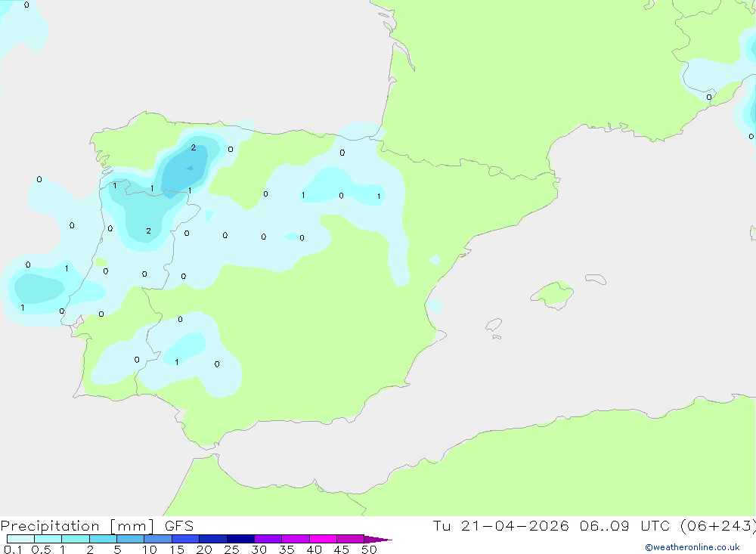756x554 pixels.
Task: Pick the 5–10 mm legend color swatch
Action: pyautogui.click(x=130, y=539)
